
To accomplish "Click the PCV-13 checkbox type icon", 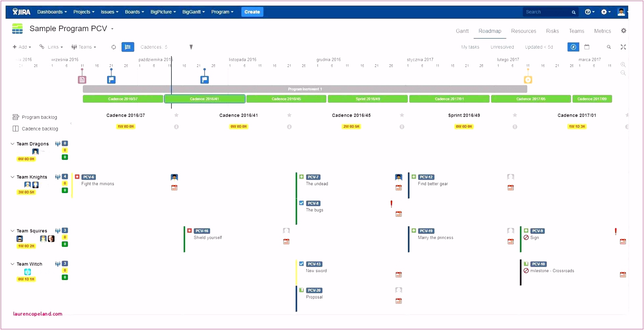I will point(301,264).
